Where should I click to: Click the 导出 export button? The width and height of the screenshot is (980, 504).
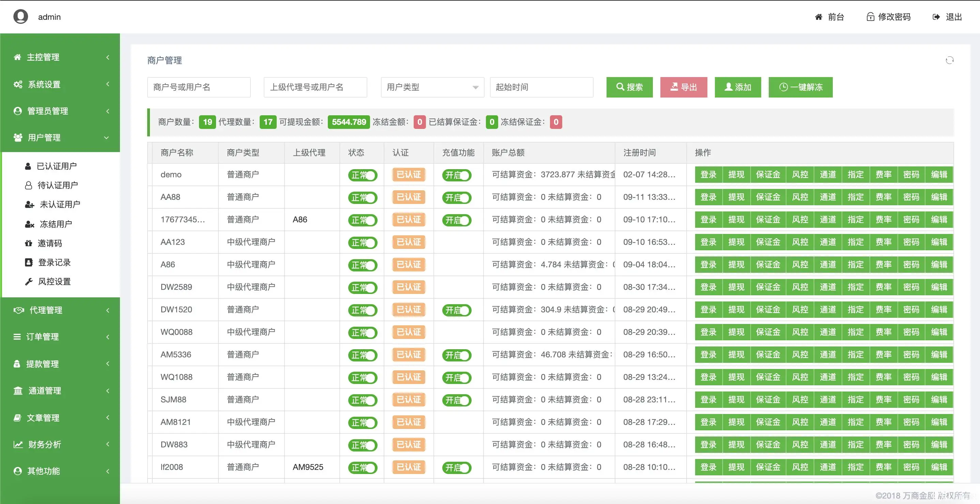pos(684,87)
